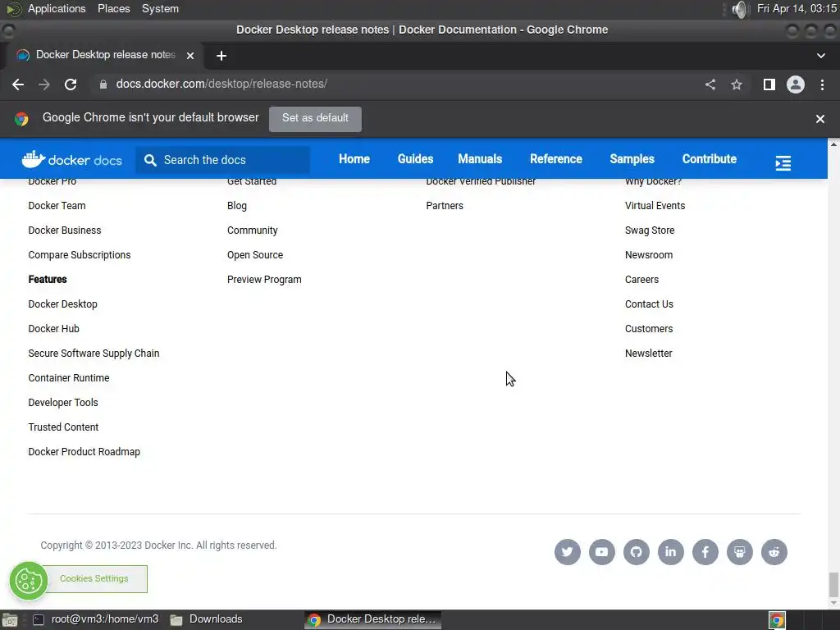
Task: Toggle the docs sidebar menu icon
Action: coord(783,163)
